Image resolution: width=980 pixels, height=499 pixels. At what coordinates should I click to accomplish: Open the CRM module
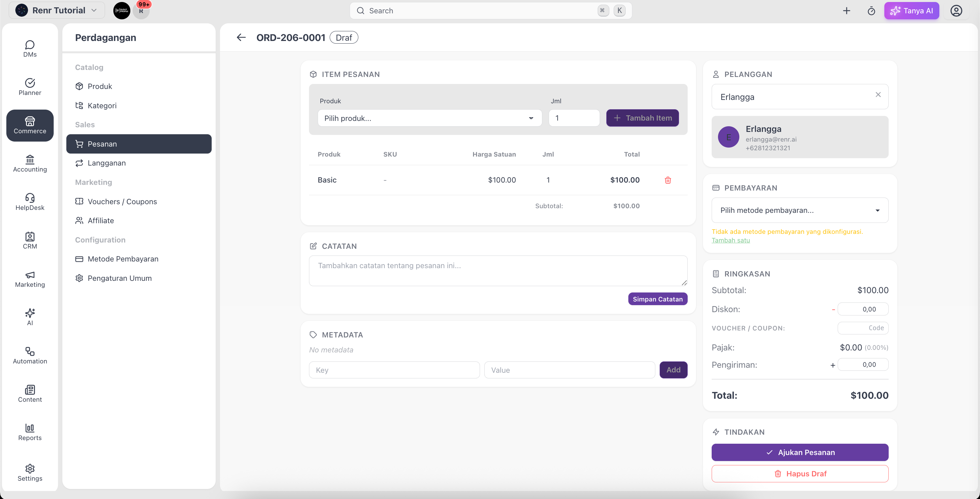[x=30, y=241]
